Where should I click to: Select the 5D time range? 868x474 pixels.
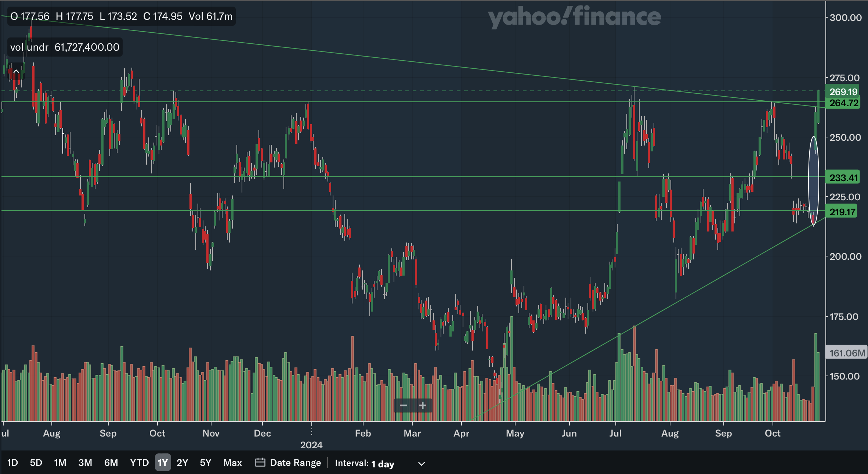pyautogui.click(x=36, y=463)
